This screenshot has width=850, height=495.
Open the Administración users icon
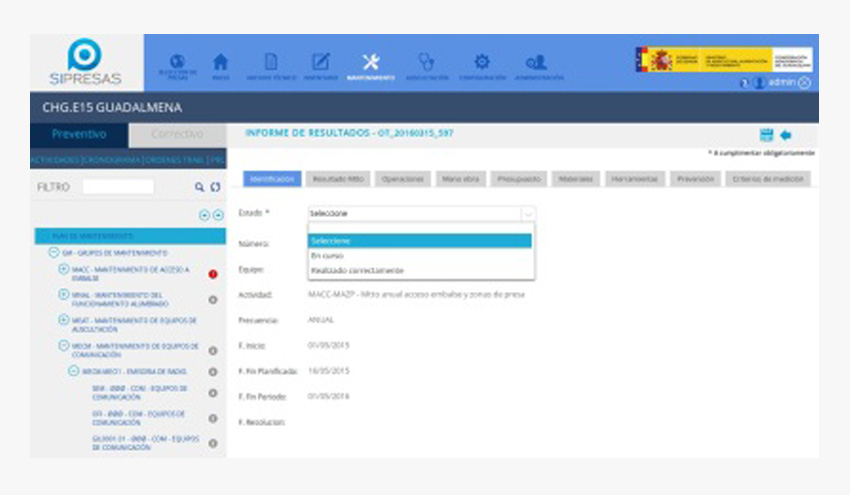tap(537, 63)
